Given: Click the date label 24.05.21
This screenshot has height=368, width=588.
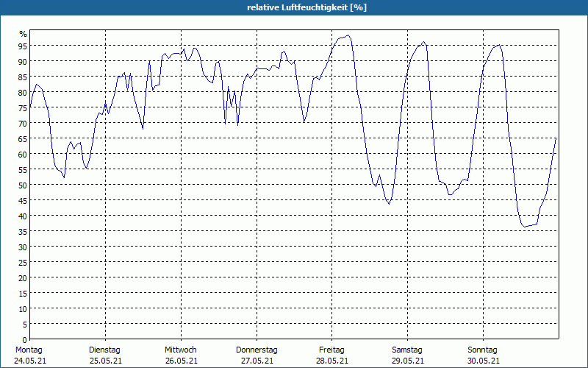Looking at the screenshot, I should click(x=30, y=361).
